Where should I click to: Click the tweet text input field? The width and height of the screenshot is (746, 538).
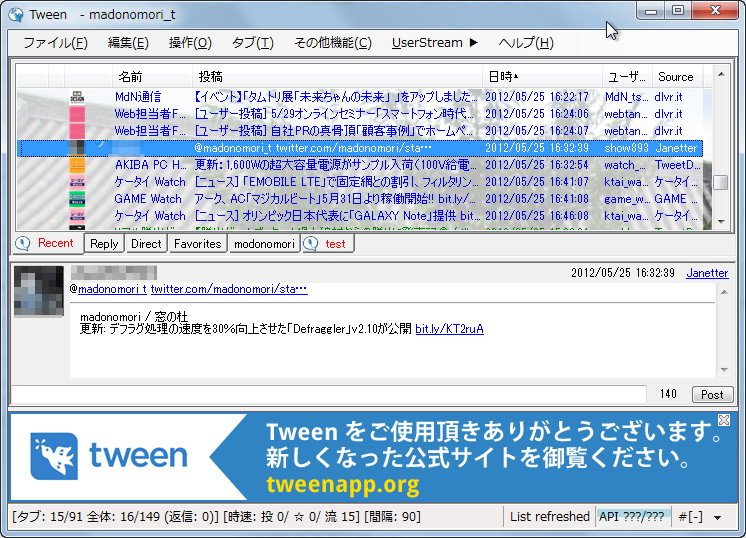[x=328, y=394]
